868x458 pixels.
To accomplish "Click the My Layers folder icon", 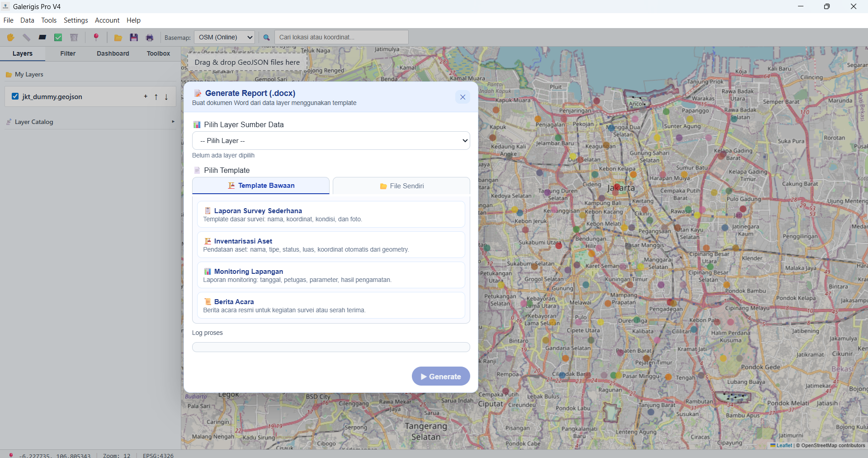I will click(9, 75).
